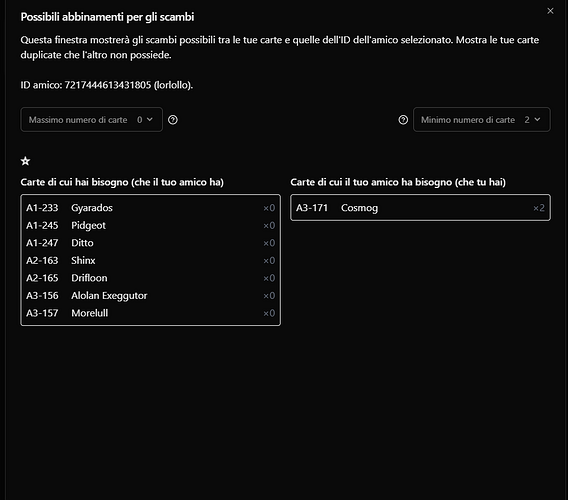Screen dimensions: 568x500
Task: Open help next to Massimo numero di carte
Action: (x=173, y=120)
